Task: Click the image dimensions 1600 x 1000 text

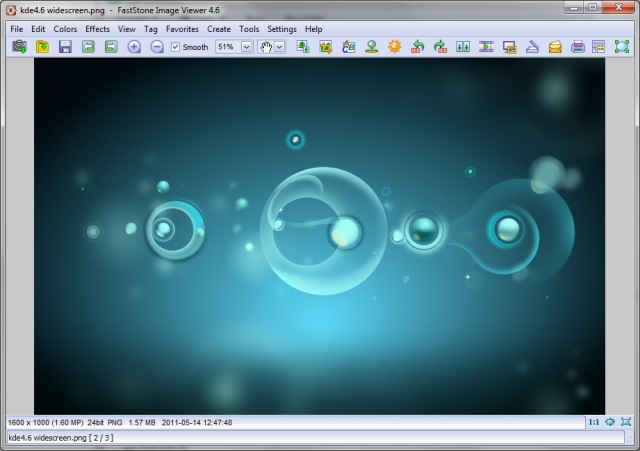Action: [28, 422]
